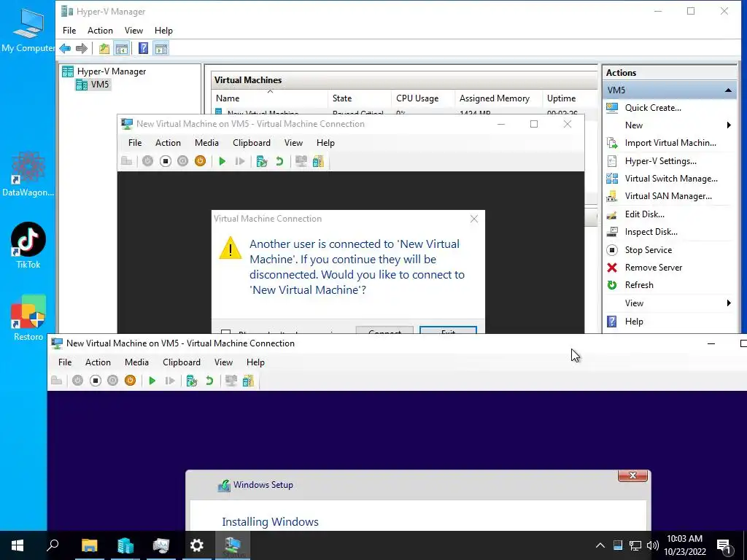Close the 'Another user is connected' dialog
747x560 pixels.
474,219
